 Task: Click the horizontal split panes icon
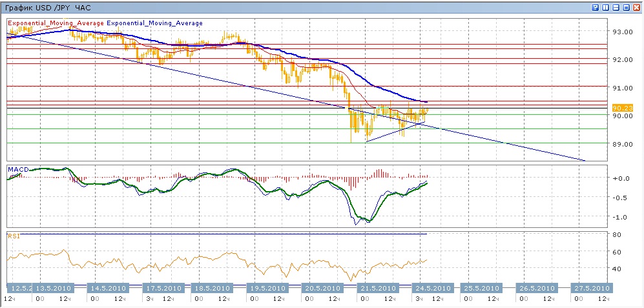click(616, 7)
